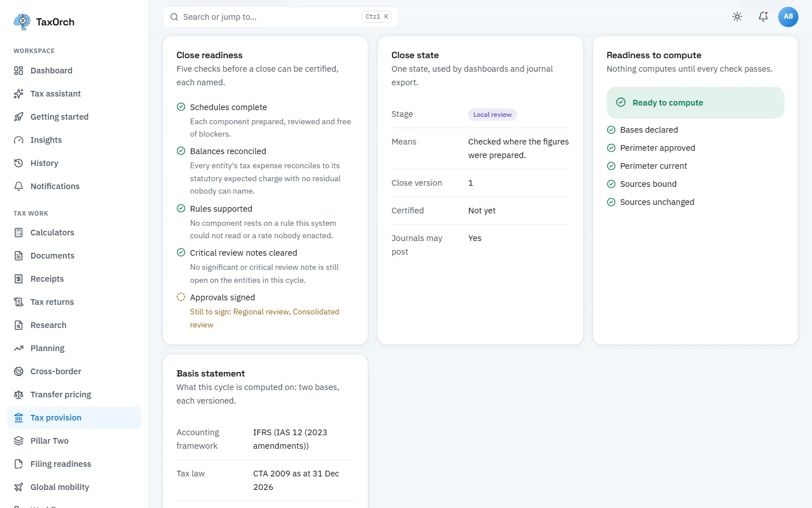Click the Calculators icon
Viewport: 812px width, 508px height.
point(19,233)
